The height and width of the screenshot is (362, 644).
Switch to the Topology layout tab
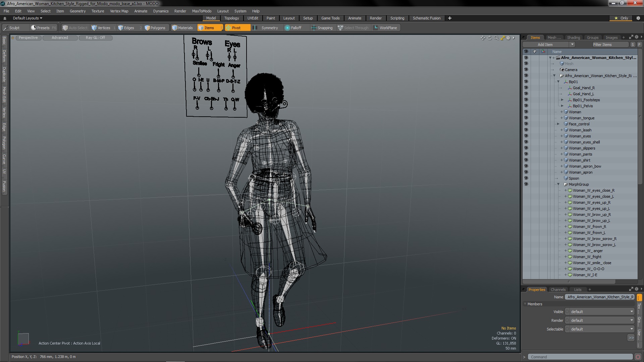(x=231, y=18)
